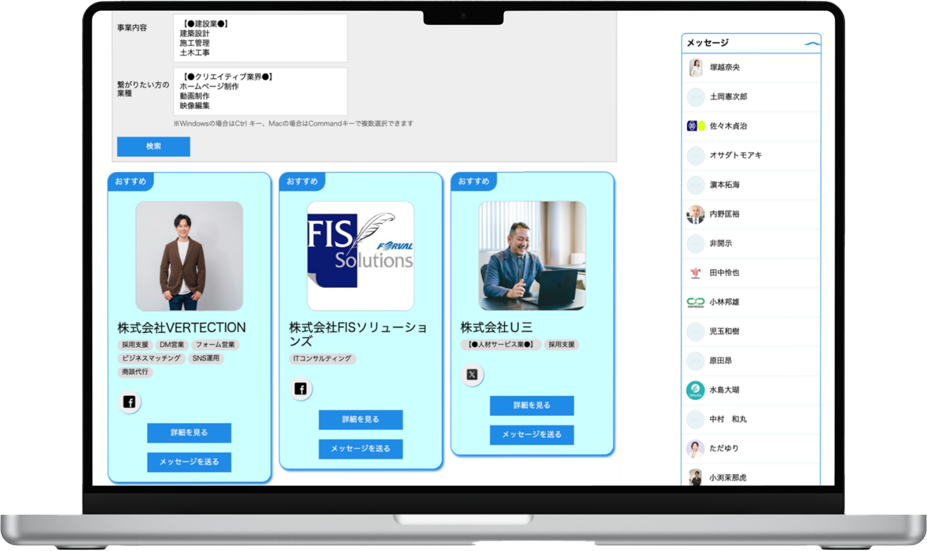Click the ITコンサルティング tag
This screenshot has width=927, height=551.
coord(323,358)
